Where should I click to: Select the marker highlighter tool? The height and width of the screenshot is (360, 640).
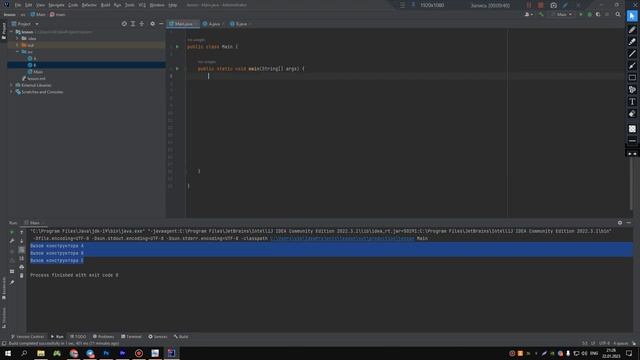tap(632, 42)
